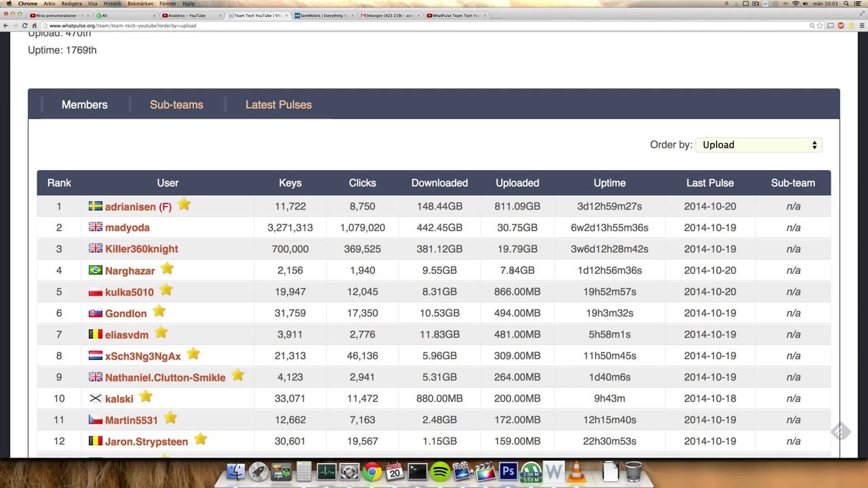
Task: Switch to the Latest Pulses tab
Action: coord(279,104)
